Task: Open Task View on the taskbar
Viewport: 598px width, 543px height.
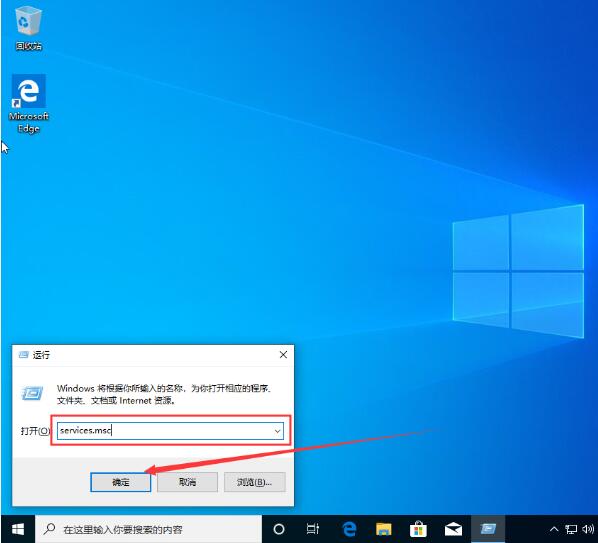Action: point(313,529)
